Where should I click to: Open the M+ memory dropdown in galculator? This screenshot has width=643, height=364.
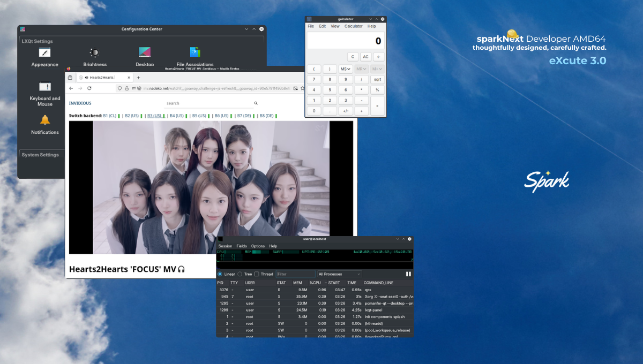[377, 69]
